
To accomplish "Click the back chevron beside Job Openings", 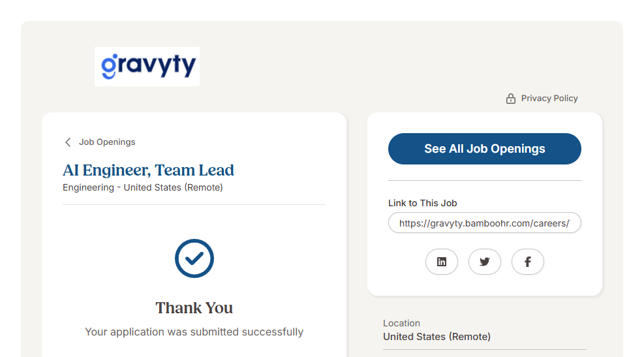I will coord(68,142).
